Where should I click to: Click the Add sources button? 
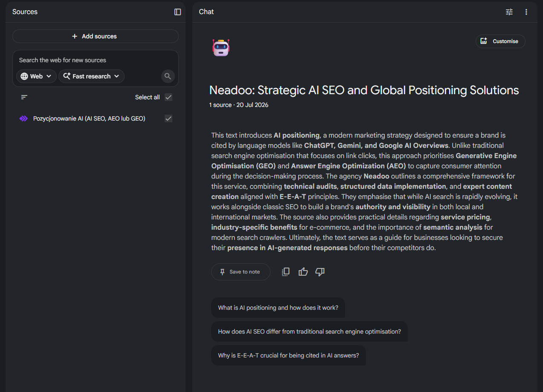tap(95, 36)
